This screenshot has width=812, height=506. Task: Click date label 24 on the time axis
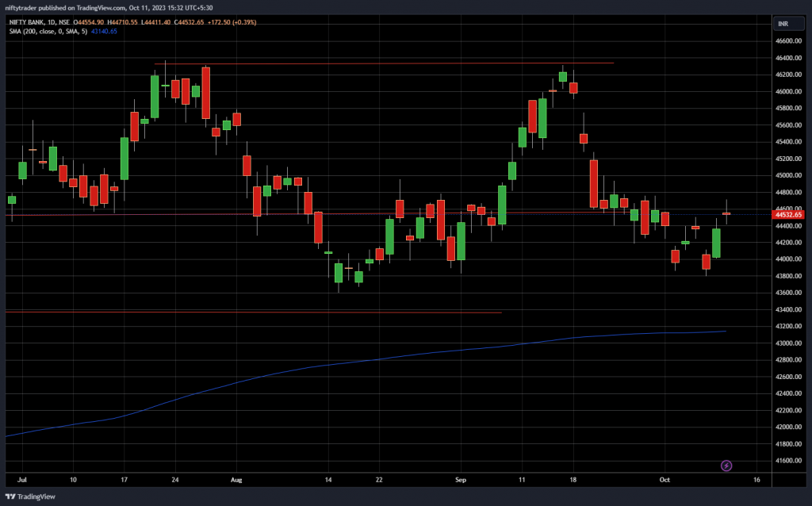point(175,480)
